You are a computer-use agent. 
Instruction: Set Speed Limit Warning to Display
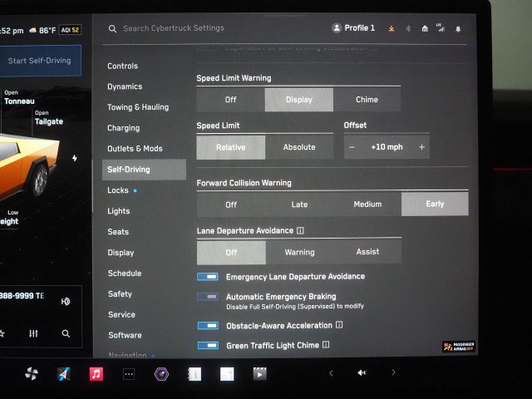[x=299, y=100]
